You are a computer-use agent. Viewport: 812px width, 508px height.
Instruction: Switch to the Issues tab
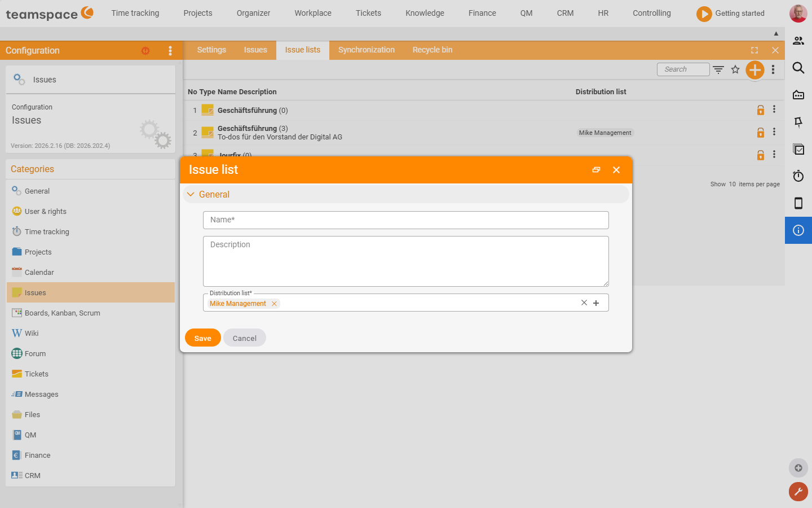tap(255, 50)
